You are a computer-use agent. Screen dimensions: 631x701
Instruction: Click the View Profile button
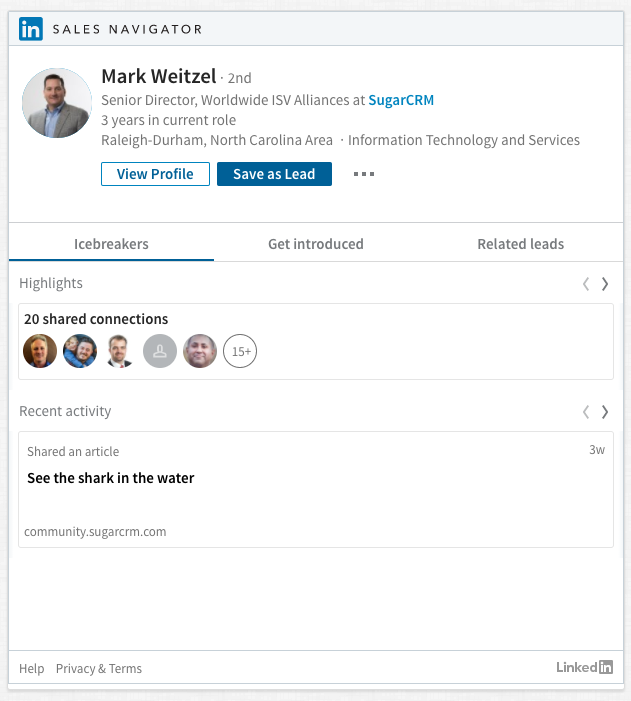(155, 174)
